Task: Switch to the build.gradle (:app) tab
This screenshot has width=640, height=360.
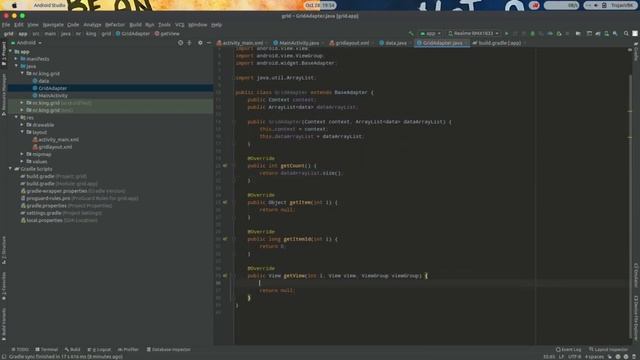Action: tap(500, 43)
